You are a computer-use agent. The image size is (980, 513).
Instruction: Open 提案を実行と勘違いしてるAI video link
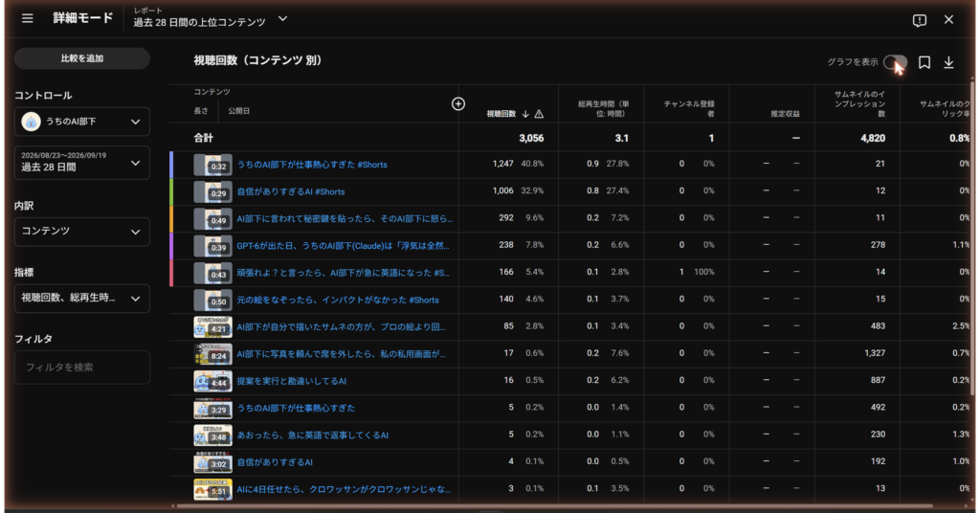[x=291, y=381]
